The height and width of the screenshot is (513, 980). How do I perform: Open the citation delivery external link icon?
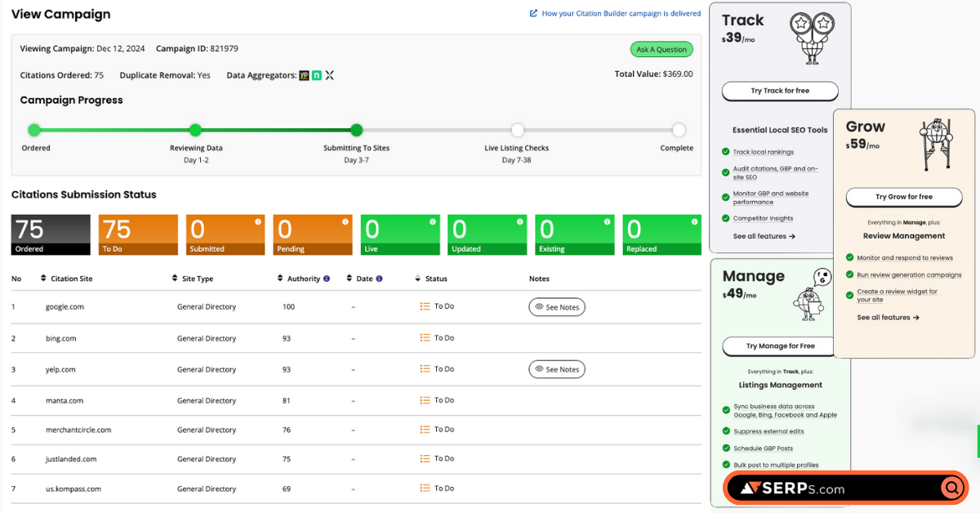coord(533,13)
